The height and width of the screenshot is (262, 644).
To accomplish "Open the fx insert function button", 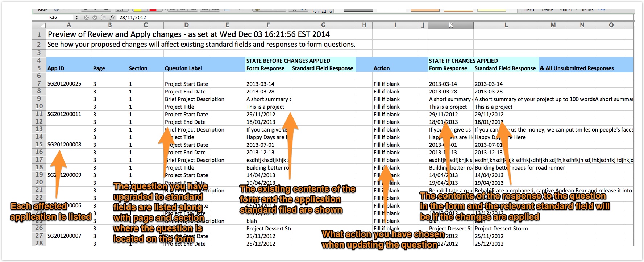I will tap(112, 17).
